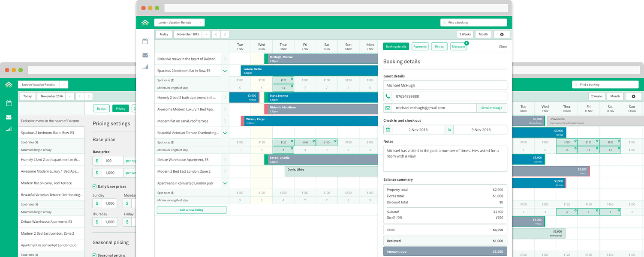Switch to Messages tab
This screenshot has width=644, height=257.
(458, 46)
